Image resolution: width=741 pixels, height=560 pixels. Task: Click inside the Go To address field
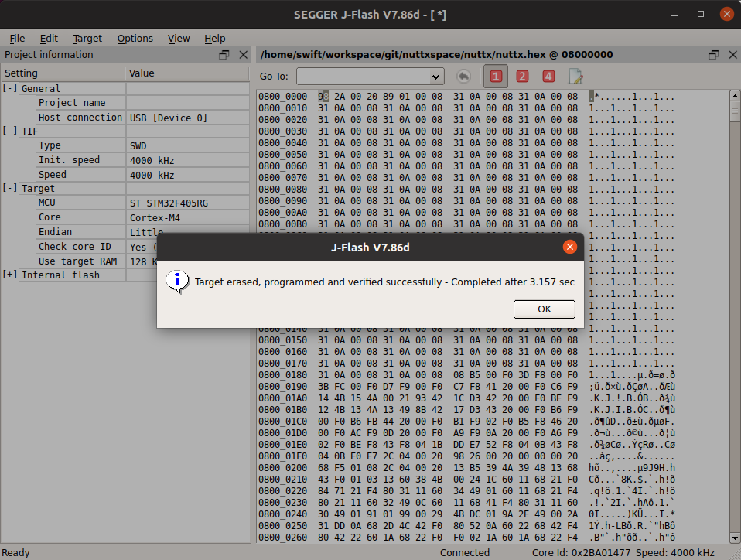[363, 77]
